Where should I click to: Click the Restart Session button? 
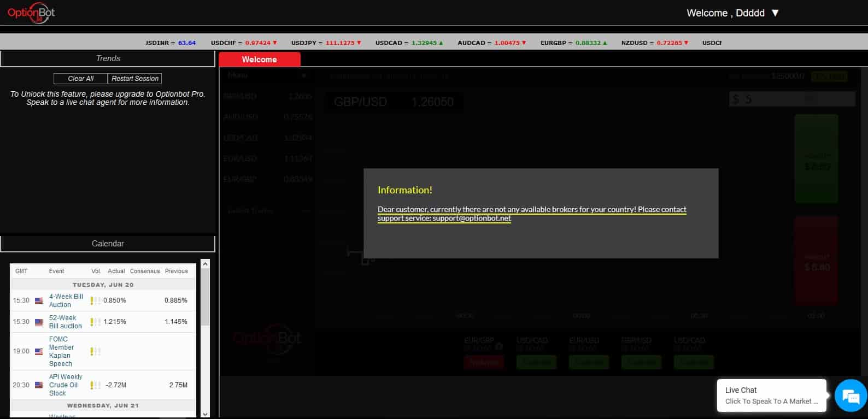click(135, 79)
